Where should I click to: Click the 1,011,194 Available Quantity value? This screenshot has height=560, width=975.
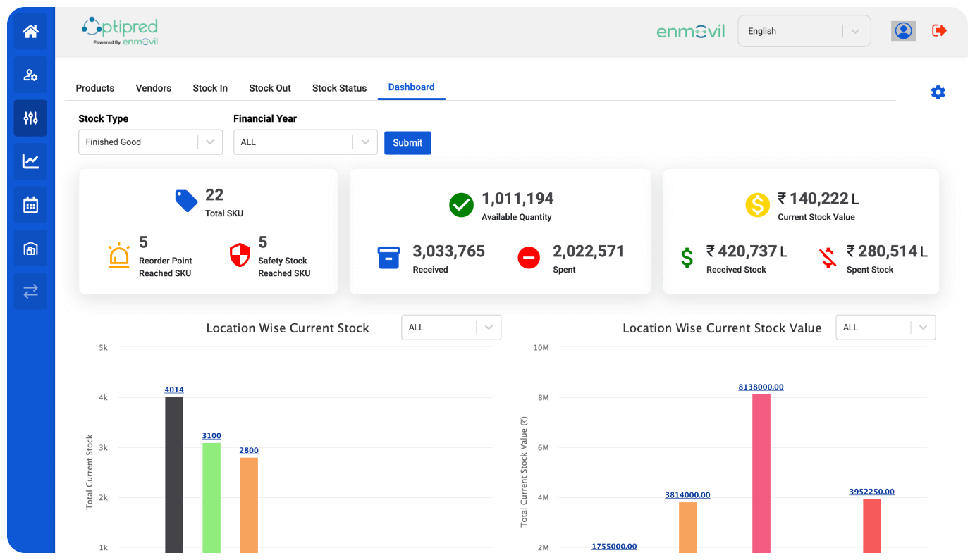coord(517,199)
